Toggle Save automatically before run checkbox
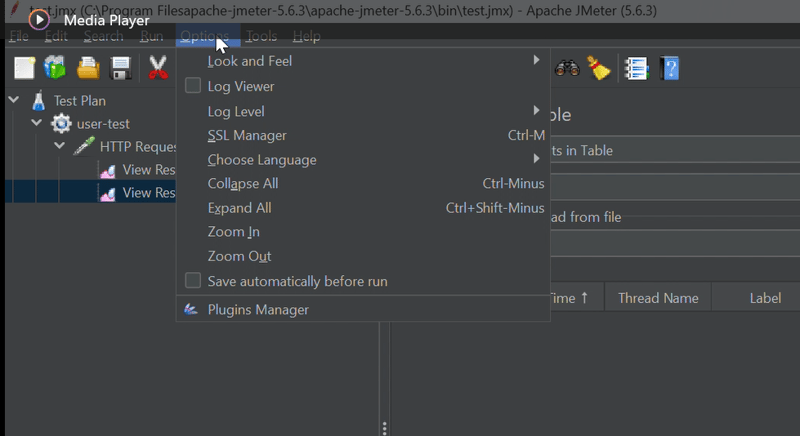Image resolution: width=800 pixels, height=436 pixels. click(x=193, y=280)
